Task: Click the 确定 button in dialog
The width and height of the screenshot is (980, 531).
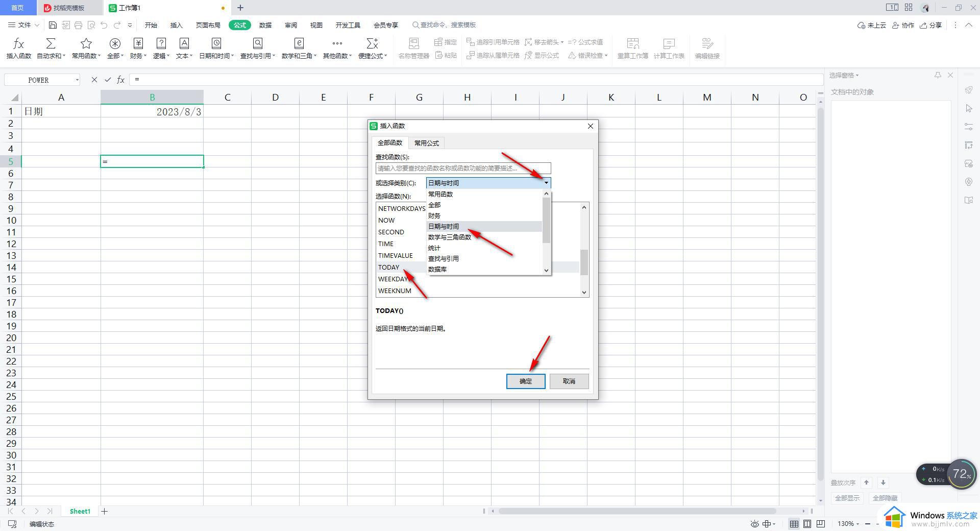Action: click(526, 381)
